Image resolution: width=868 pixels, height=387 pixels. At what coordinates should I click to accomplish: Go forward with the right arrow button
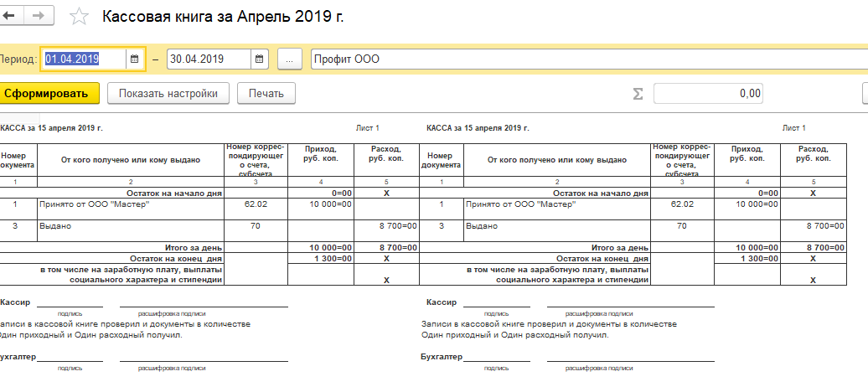click(39, 16)
